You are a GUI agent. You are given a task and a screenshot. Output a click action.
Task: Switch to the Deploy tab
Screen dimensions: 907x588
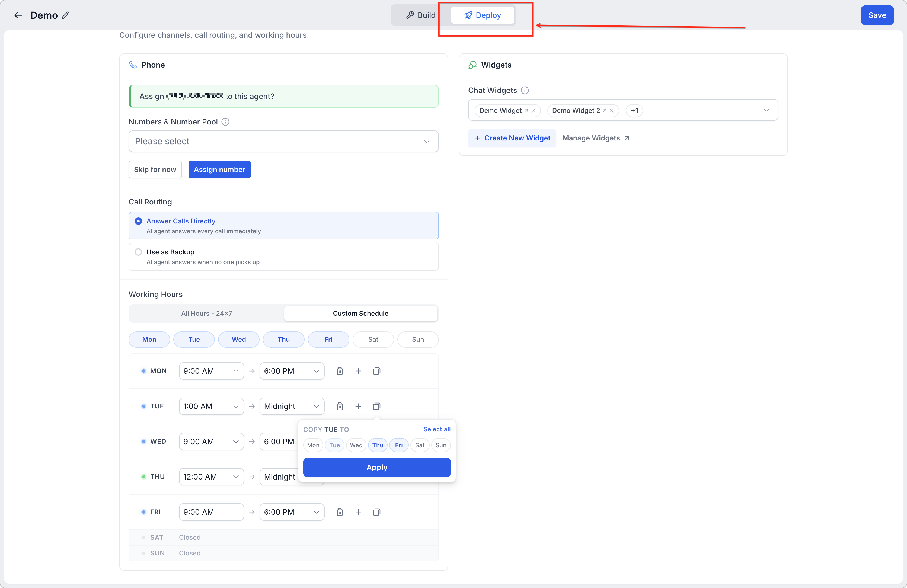click(483, 15)
